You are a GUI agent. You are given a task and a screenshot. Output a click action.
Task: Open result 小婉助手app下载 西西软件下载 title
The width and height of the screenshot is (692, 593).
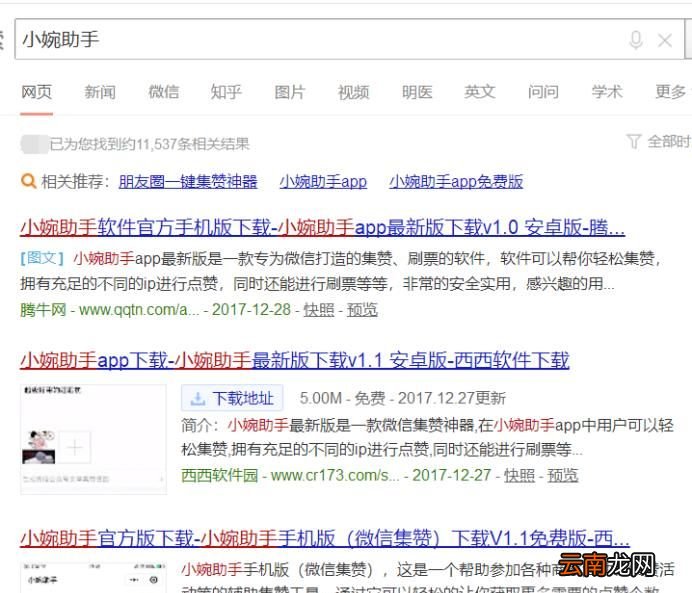(x=295, y=360)
